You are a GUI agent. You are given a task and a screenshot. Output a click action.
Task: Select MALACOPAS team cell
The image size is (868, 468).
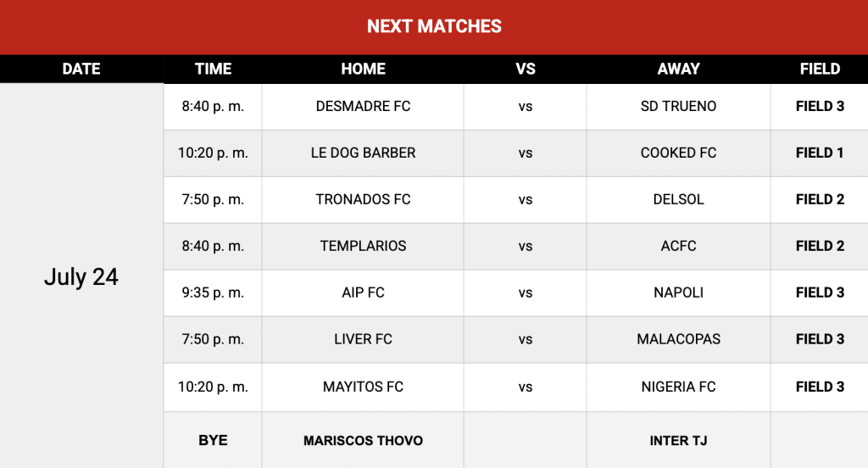[x=679, y=339]
